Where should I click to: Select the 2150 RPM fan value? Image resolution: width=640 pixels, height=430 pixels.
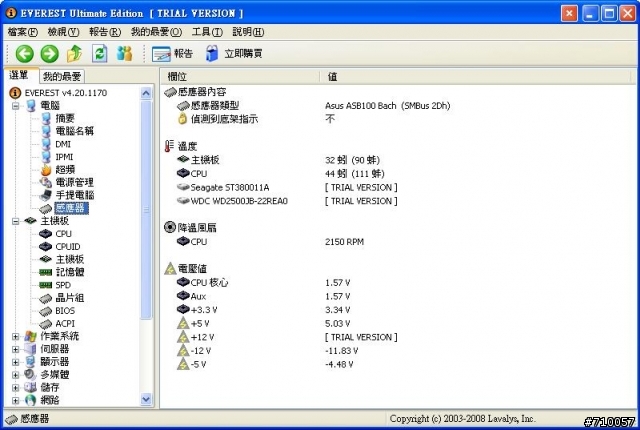[x=344, y=242]
